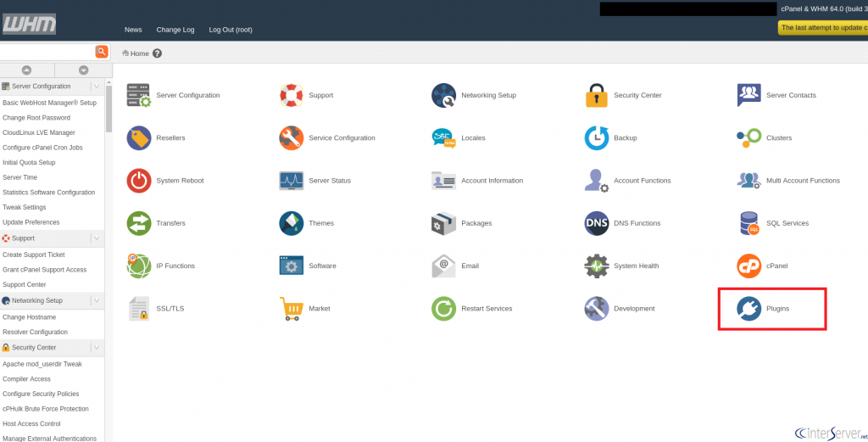Open the Development tools icon
Viewport: 868px width, 442px height.
(596, 309)
